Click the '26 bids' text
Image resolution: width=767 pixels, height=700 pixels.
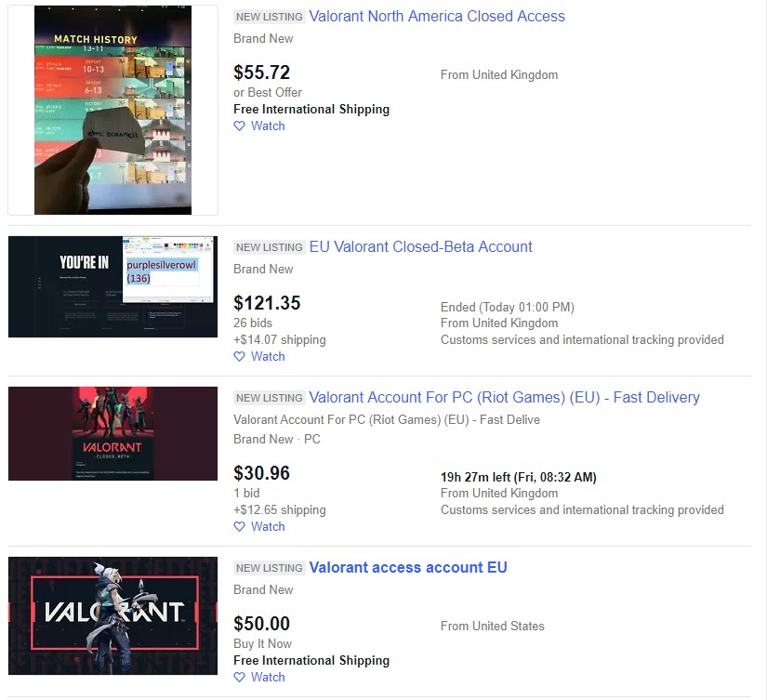(x=253, y=323)
